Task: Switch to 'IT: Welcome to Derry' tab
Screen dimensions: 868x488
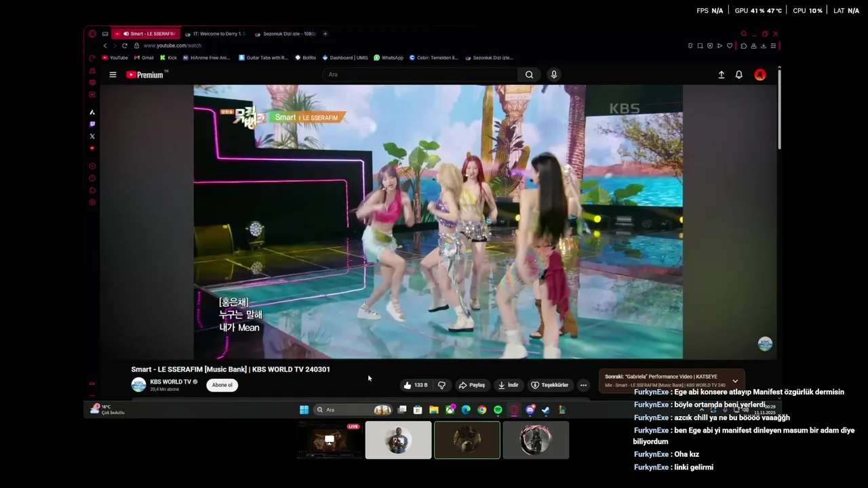Action: click(x=215, y=33)
